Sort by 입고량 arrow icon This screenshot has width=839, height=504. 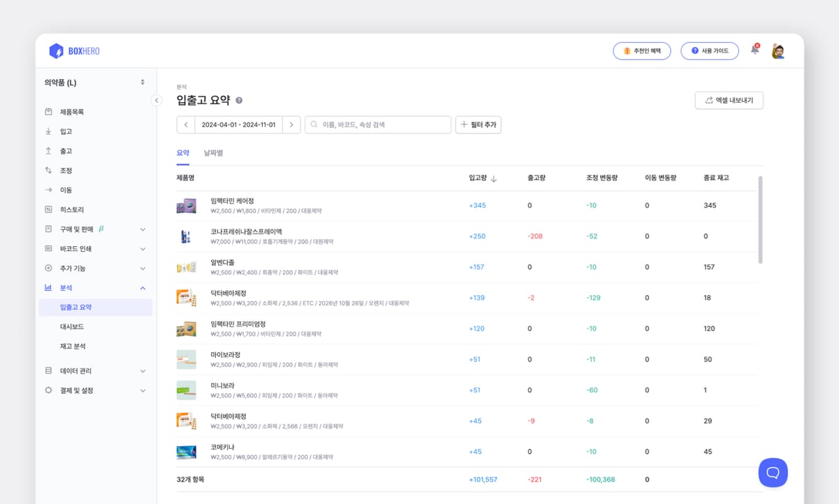[x=494, y=178]
